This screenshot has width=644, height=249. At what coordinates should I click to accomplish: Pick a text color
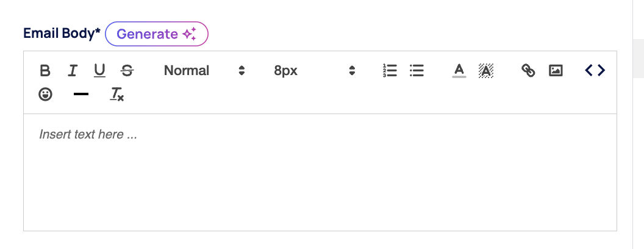(459, 71)
